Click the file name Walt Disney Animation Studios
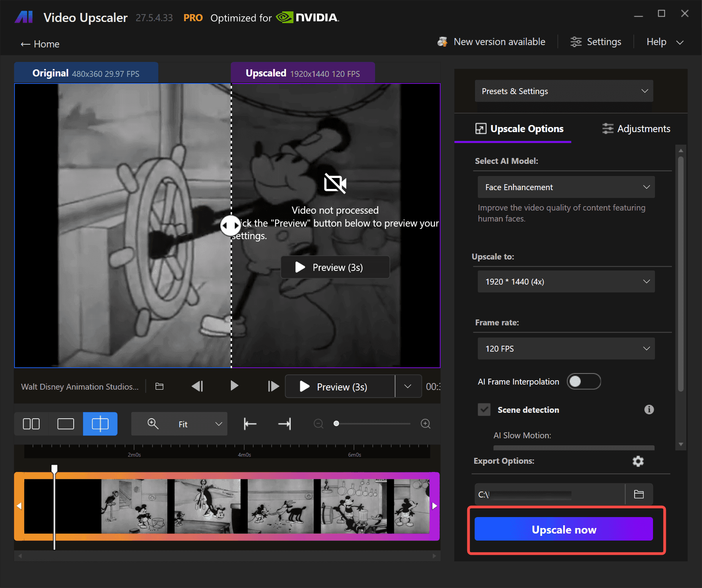Image resolution: width=702 pixels, height=588 pixels. [80, 387]
